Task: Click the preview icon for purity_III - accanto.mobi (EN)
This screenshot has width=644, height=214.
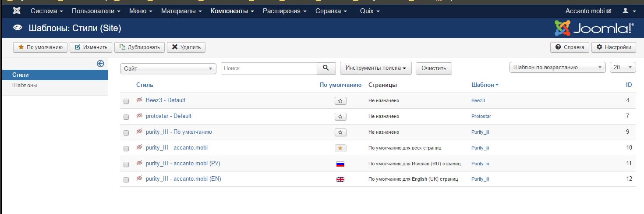Action: [140, 178]
